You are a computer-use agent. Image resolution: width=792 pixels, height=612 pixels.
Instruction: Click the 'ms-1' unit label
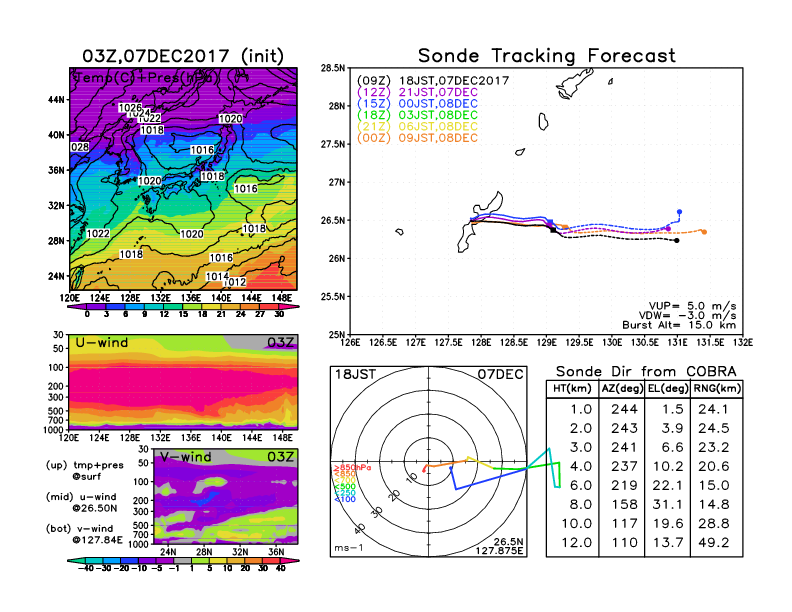tap(349, 548)
